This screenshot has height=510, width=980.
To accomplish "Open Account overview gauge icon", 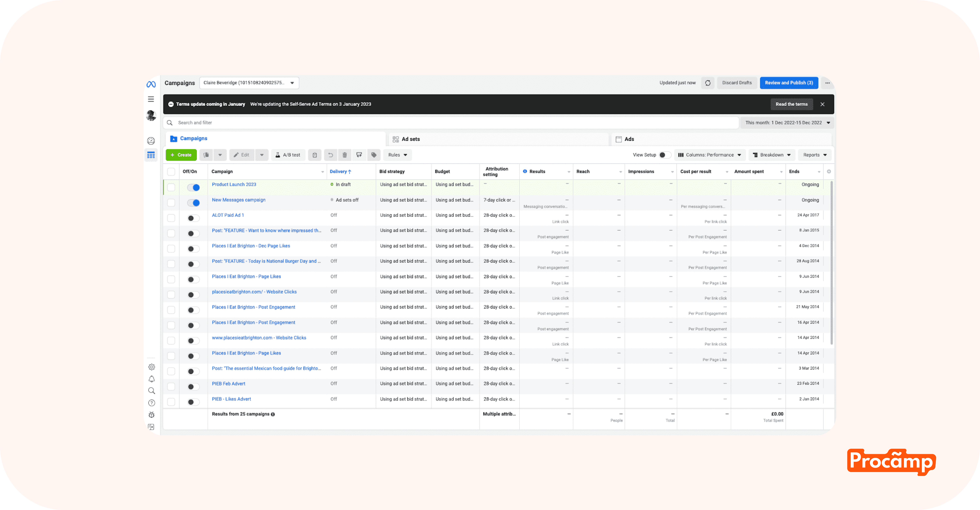I will coord(151,141).
